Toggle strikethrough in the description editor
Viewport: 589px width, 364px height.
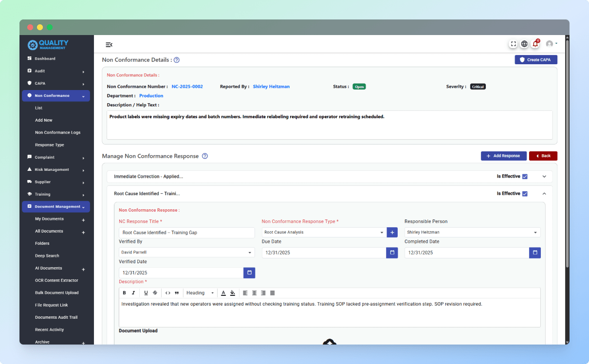(155, 292)
